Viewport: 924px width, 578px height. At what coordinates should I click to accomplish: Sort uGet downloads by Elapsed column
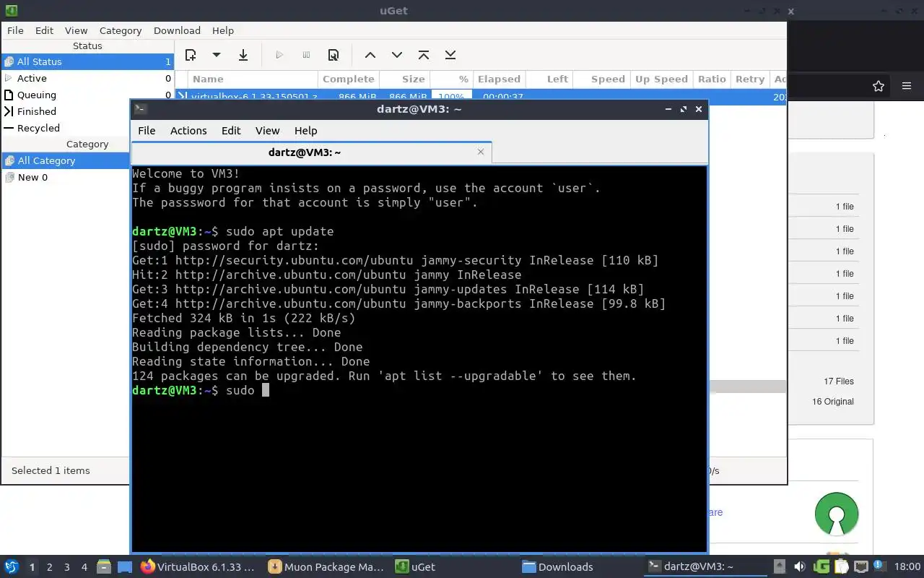[499, 79]
